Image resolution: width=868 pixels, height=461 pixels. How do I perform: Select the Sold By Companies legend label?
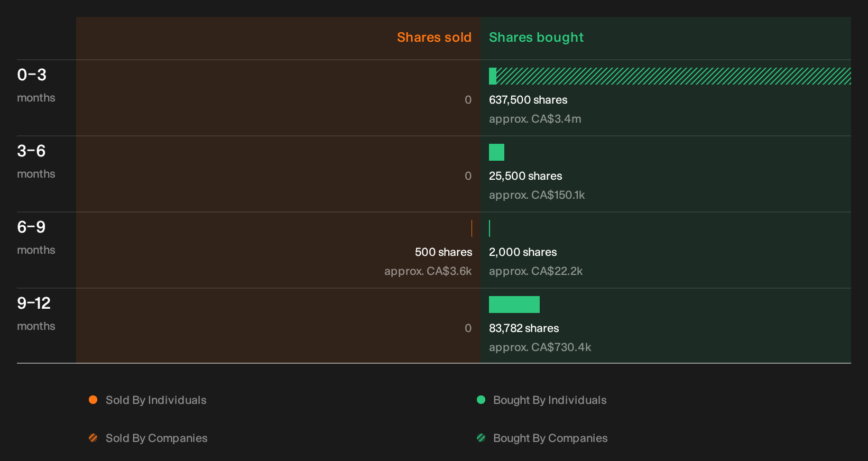click(x=156, y=438)
